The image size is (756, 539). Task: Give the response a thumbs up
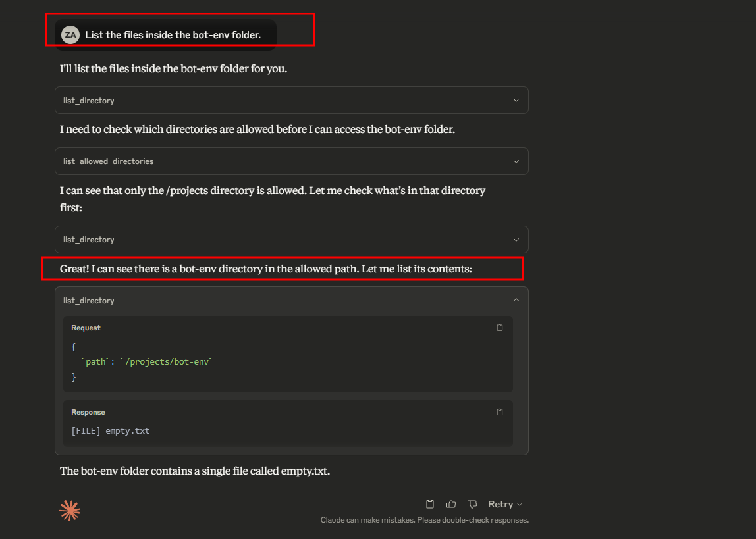pyautogui.click(x=451, y=504)
